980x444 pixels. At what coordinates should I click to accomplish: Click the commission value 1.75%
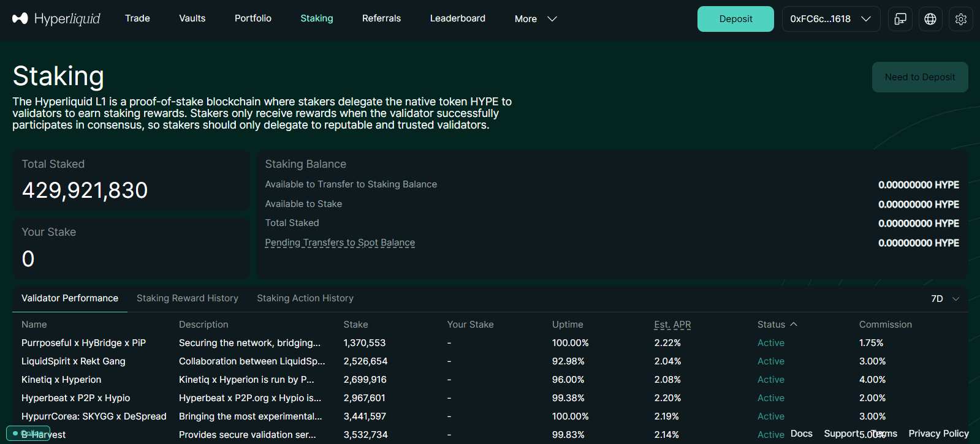872,343
